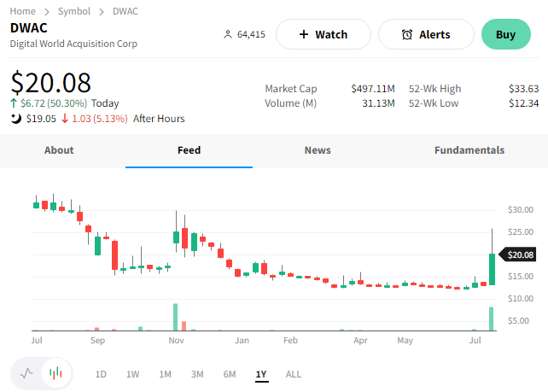Click the green up arrow beside today's change
548x392 pixels.
[14, 103]
